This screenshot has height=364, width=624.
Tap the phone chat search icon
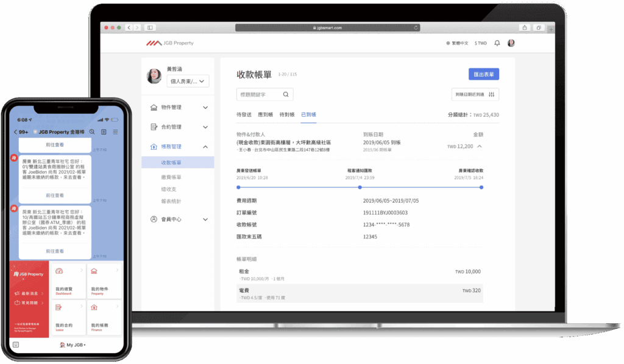click(x=92, y=131)
